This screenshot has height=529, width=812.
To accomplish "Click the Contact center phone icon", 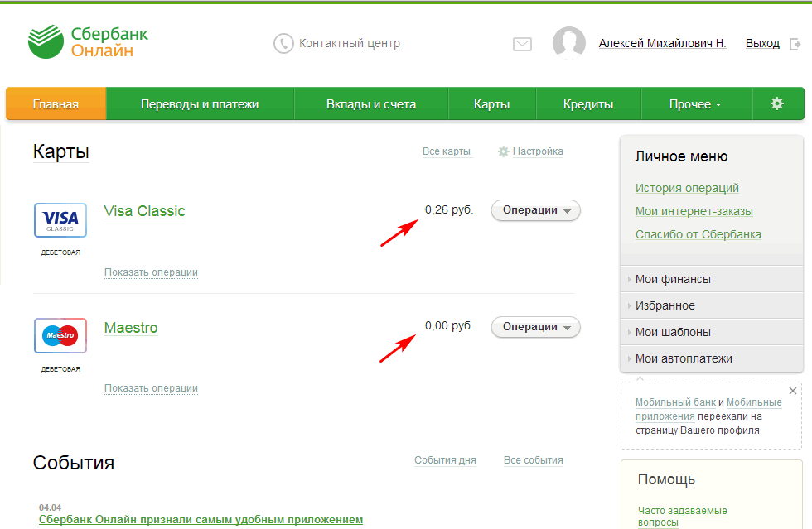I will [283, 44].
